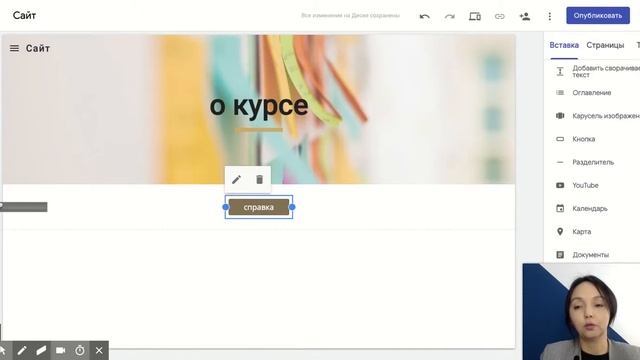The width and height of the screenshot is (640, 360).
Task: Close the recording toolbar with X
Action: pyautogui.click(x=99, y=350)
